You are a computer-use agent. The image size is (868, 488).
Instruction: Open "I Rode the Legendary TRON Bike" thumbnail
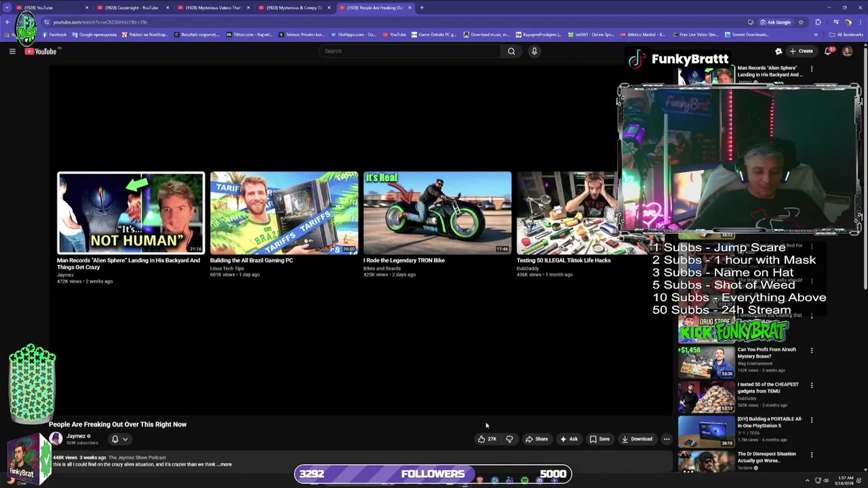click(437, 213)
